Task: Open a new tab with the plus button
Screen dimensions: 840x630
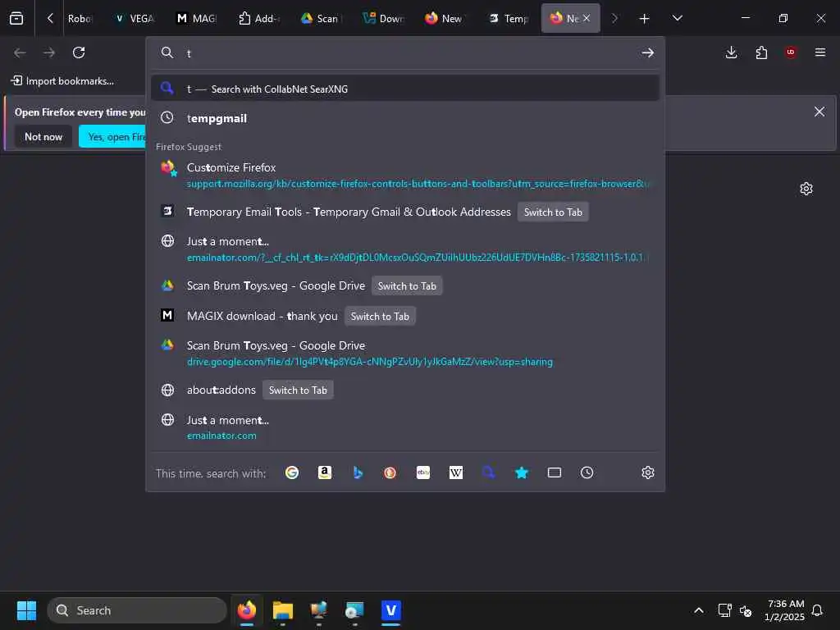Action: [x=644, y=18]
